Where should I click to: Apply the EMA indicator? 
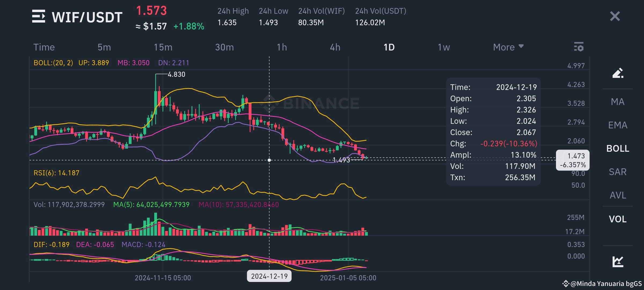617,125
